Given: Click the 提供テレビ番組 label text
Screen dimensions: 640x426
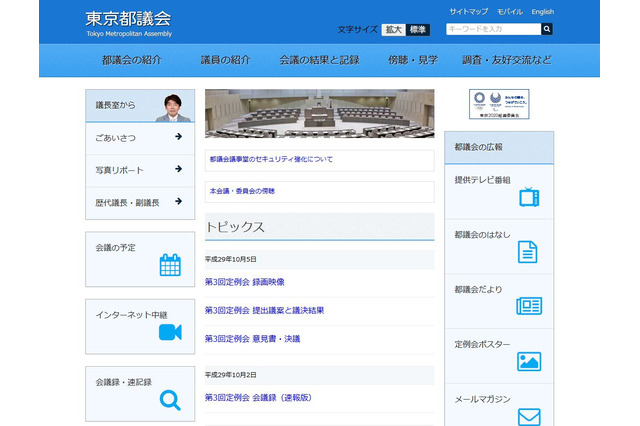Looking at the screenshot, I should pyautogui.click(x=482, y=180).
